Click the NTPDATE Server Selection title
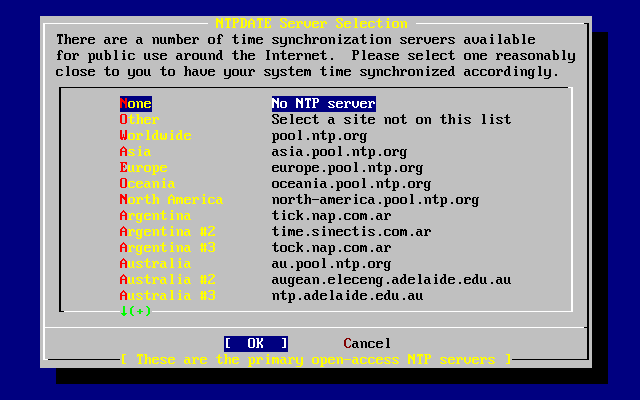The width and height of the screenshot is (640, 400). pyautogui.click(x=311, y=23)
